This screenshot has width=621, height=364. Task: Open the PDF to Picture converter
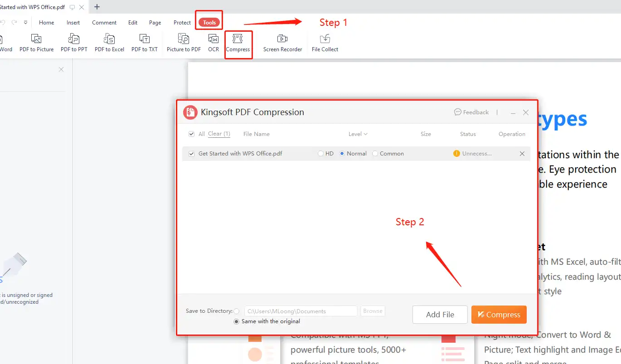(36, 43)
